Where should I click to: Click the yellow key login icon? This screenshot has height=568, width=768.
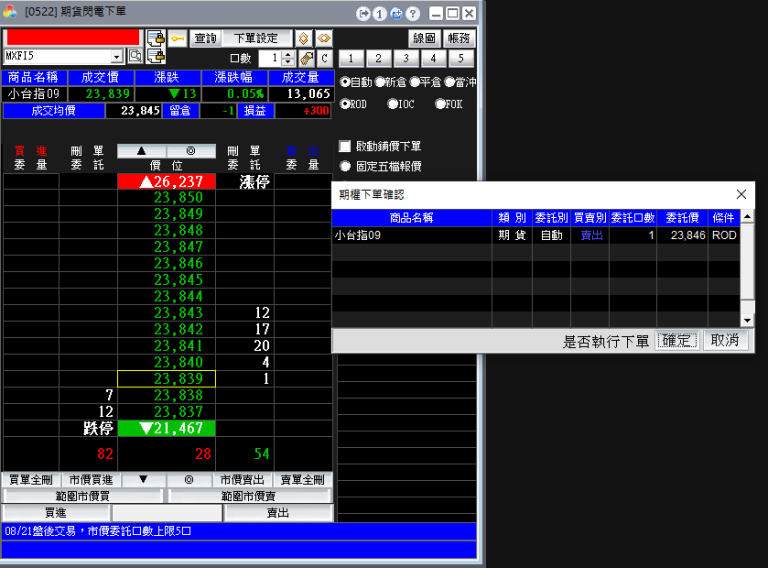(176, 38)
